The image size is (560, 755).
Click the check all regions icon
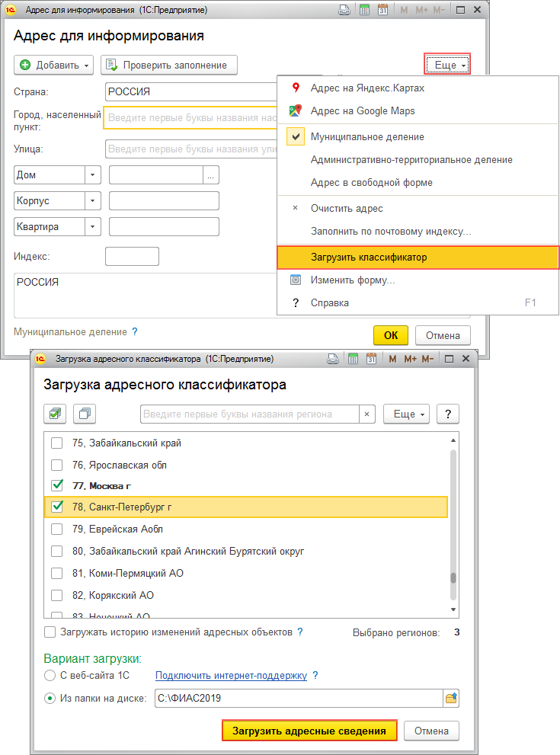56,414
